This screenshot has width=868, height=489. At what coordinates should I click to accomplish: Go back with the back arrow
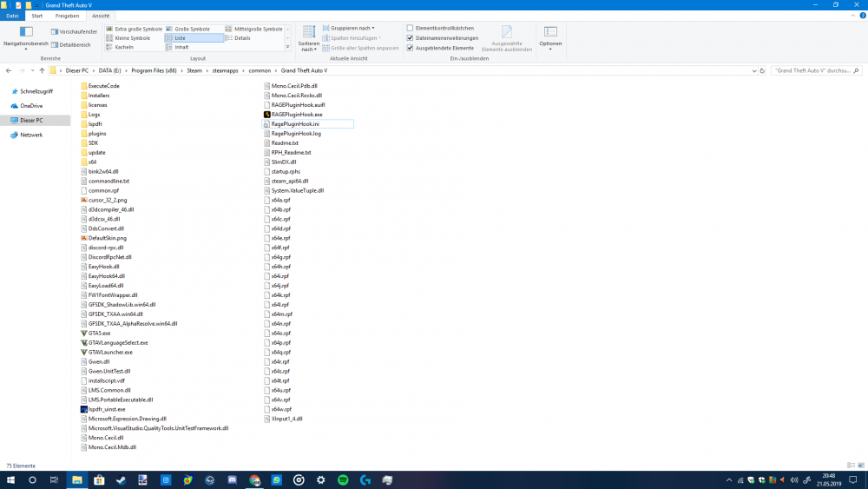(x=9, y=71)
